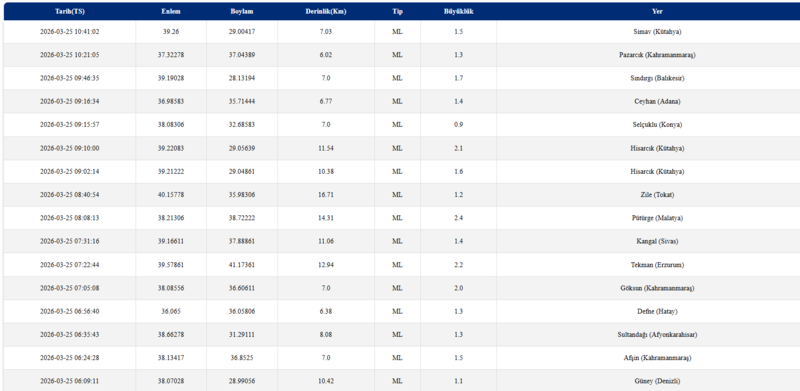Click the depth value 8.08
Screen dimensions: 800x391
[326, 335]
